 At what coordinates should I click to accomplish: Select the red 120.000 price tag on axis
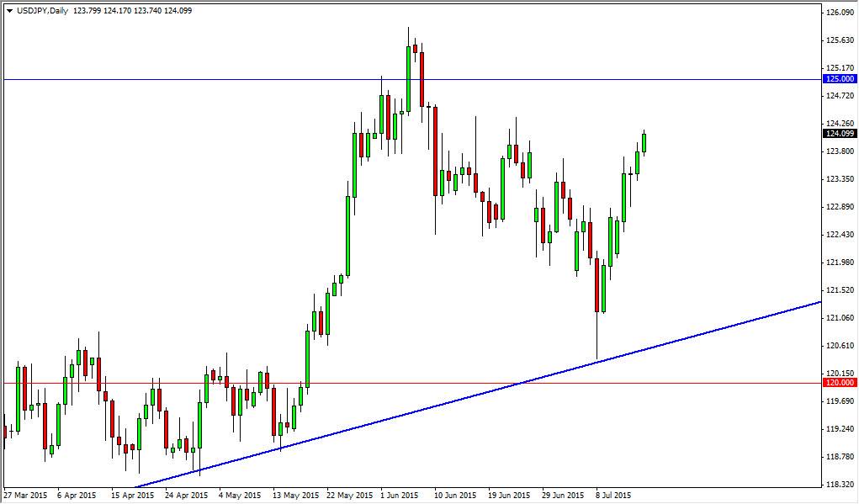coord(839,383)
